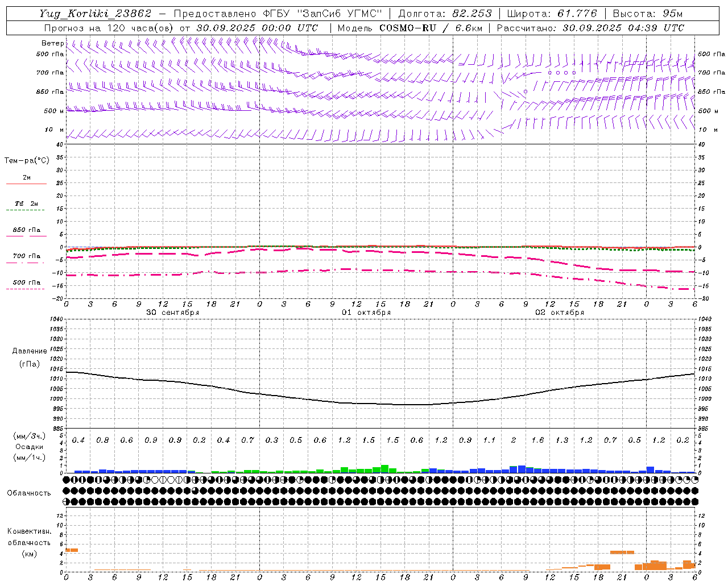Click the '30 сентября' date label

point(172,313)
